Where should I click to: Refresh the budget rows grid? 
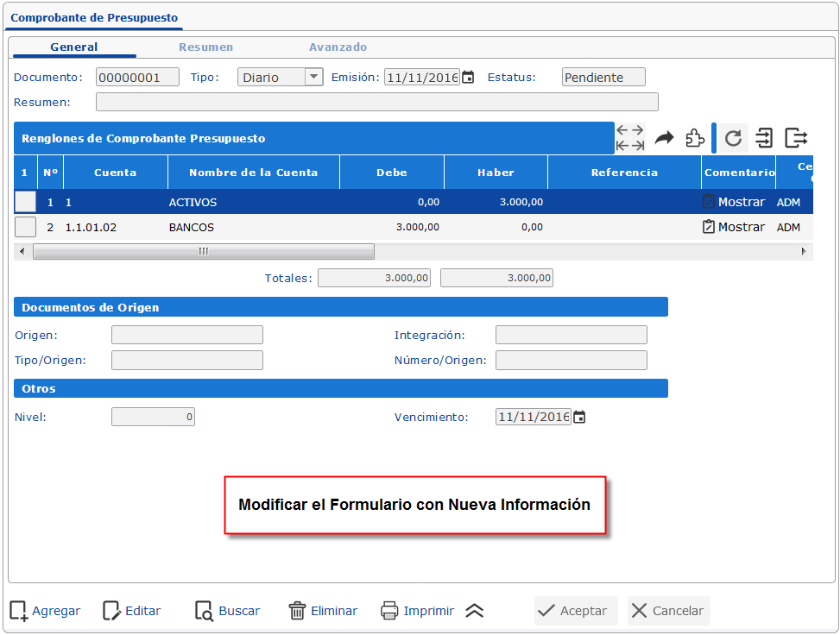click(734, 137)
